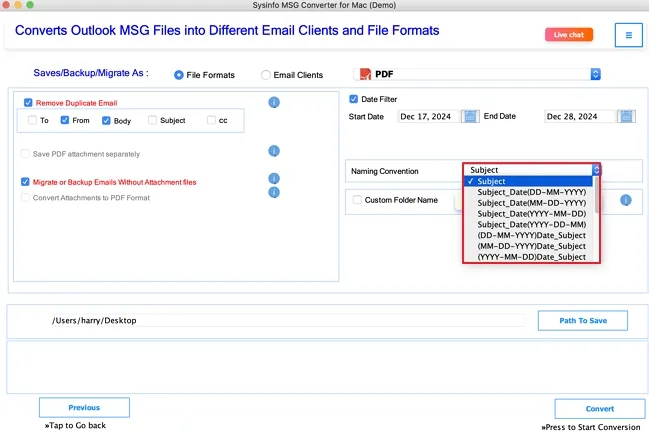Enable Custom Folder Name checkbox
Image resolution: width=649 pixels, height=442 pixels.
357,200
